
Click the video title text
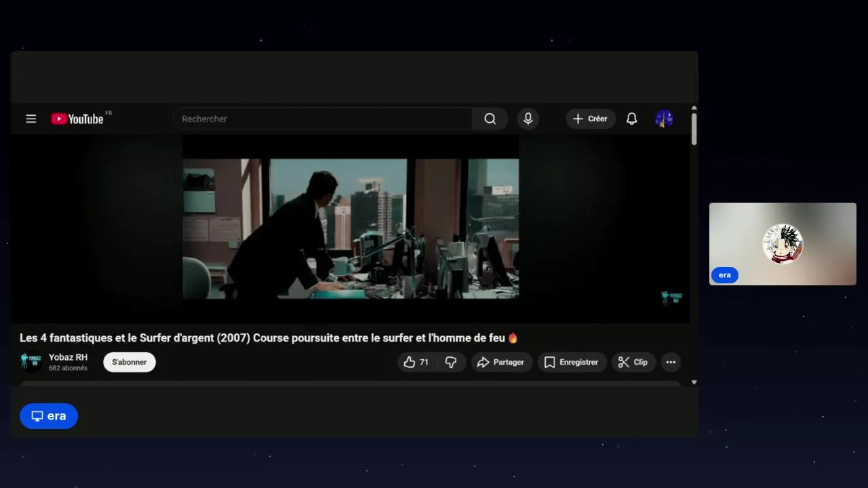269,338
